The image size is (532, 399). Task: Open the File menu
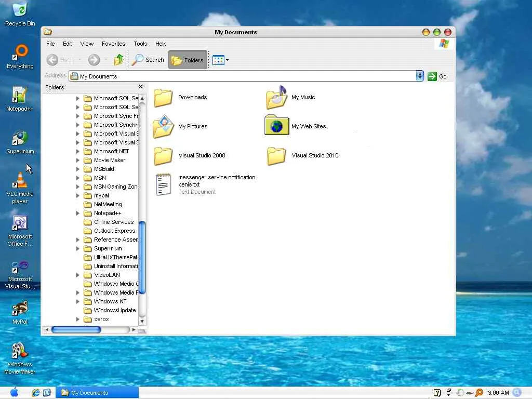coord(50,44)
